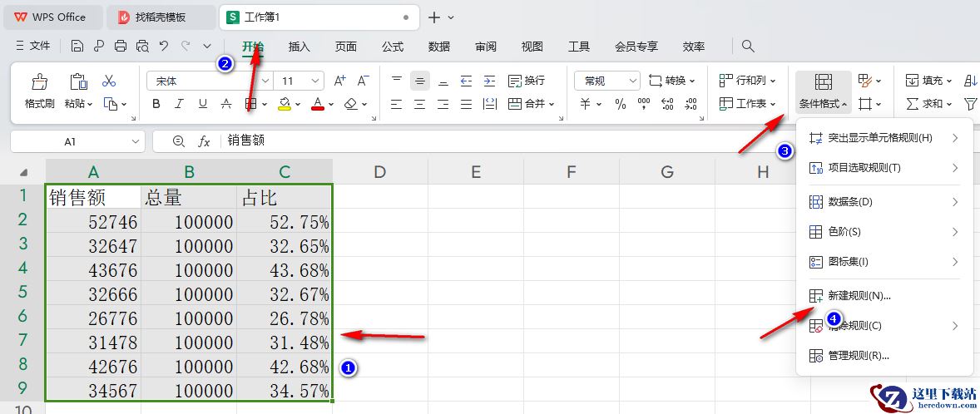
Task: Click the Zoom icon in formula bar
Action: [179, 141]
